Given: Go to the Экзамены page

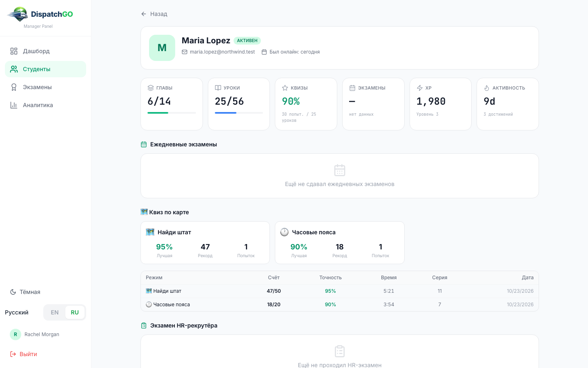Looking at the screenshot, I should [x=45, y=87].
